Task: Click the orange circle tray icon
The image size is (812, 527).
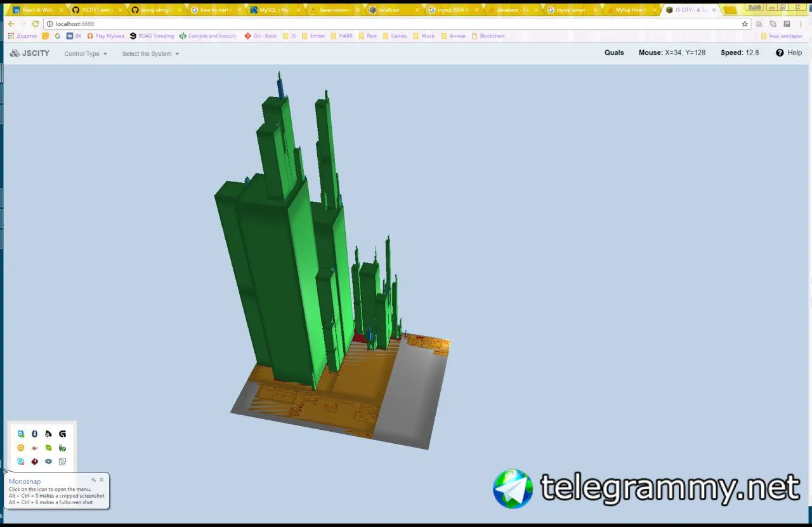Action: (21, 448)
